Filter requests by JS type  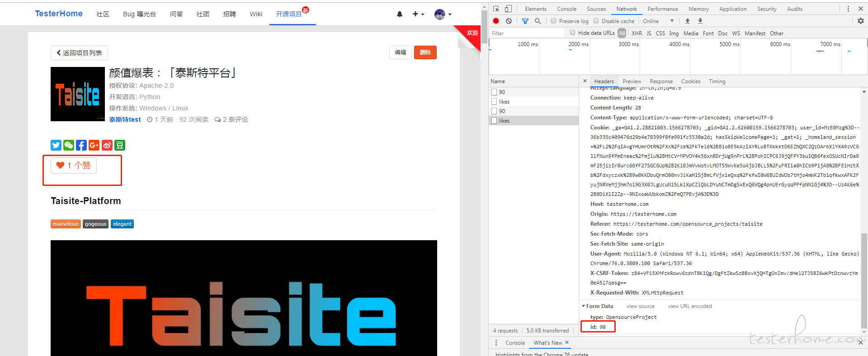[649, 33]
